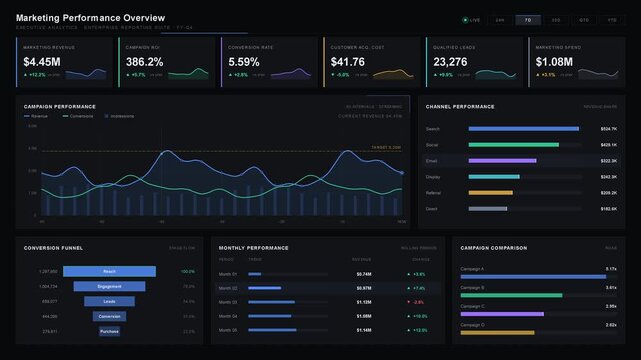Click the funnel 100.0% Reach percentage
The image size is (641, 360).
(x=188, y=271)
